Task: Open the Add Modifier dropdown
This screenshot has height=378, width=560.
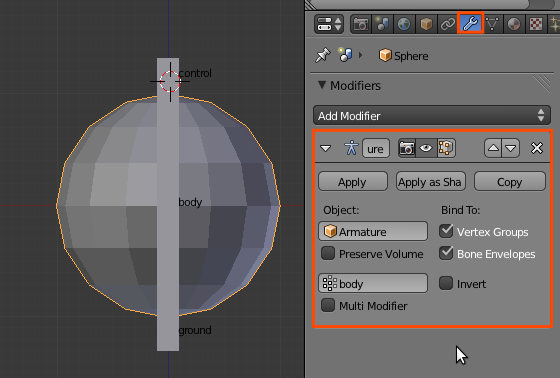Action: pos(432,115)
